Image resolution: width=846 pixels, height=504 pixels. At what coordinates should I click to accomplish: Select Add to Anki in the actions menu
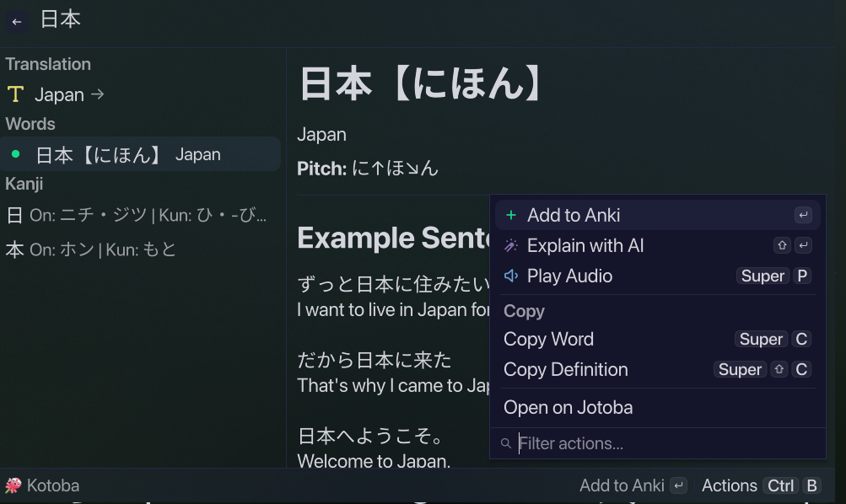pyautogui.click(x=658, y=215)
